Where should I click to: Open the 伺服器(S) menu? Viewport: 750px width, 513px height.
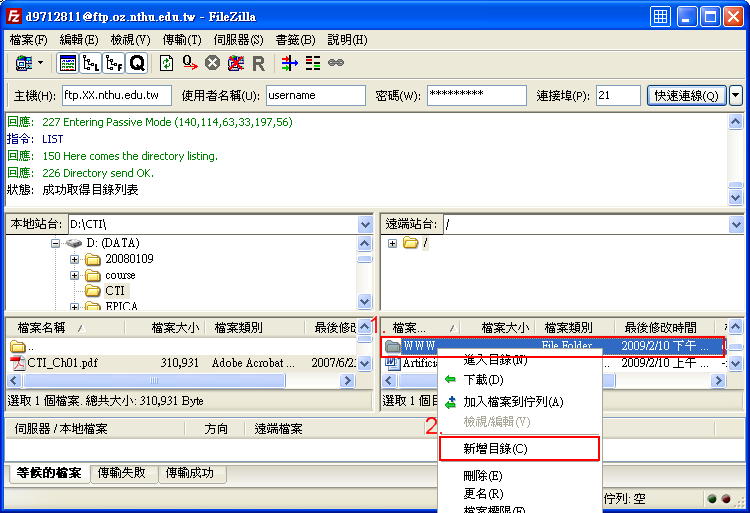(x=238, y=40)
